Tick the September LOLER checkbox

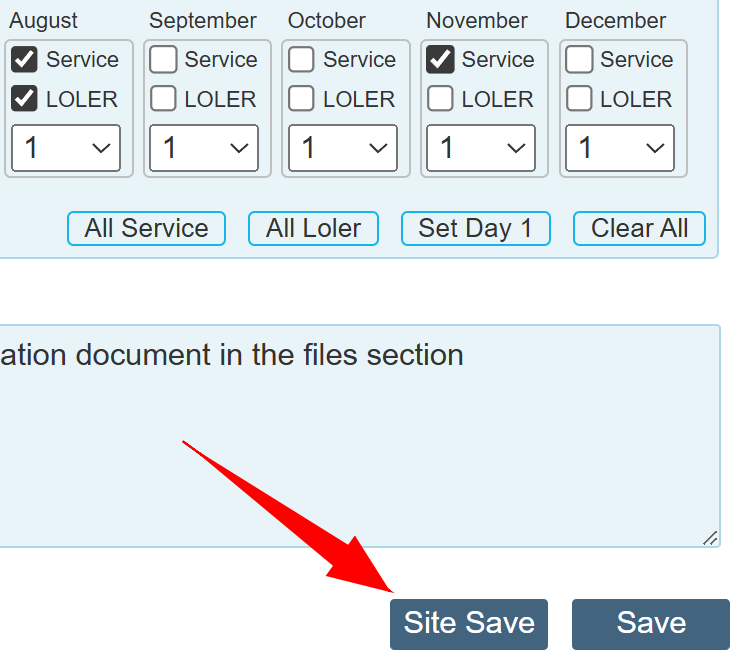pos(163,99)
